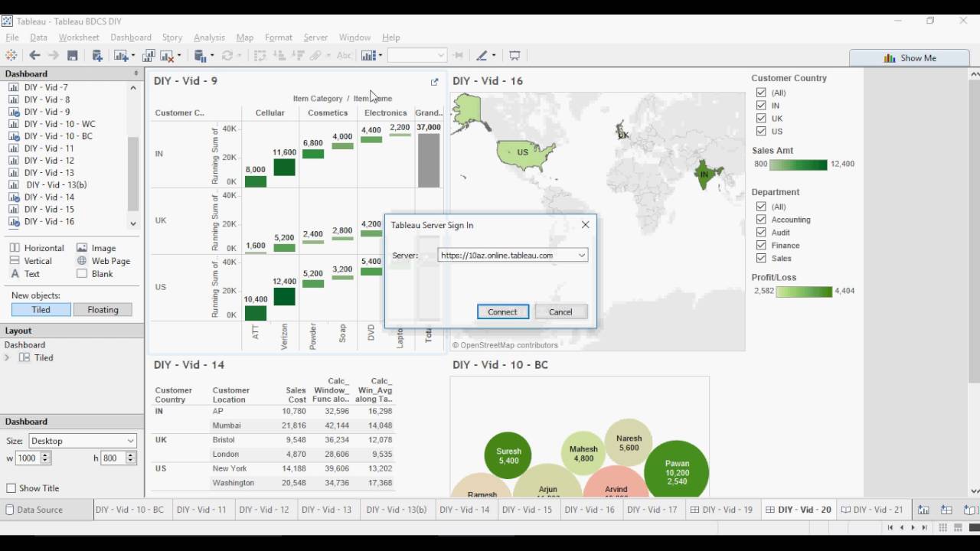Click the go-to-sheet icon on DIY - Vid - 9
This screenshot has height=551, width=980.
[x=435, y=82]
